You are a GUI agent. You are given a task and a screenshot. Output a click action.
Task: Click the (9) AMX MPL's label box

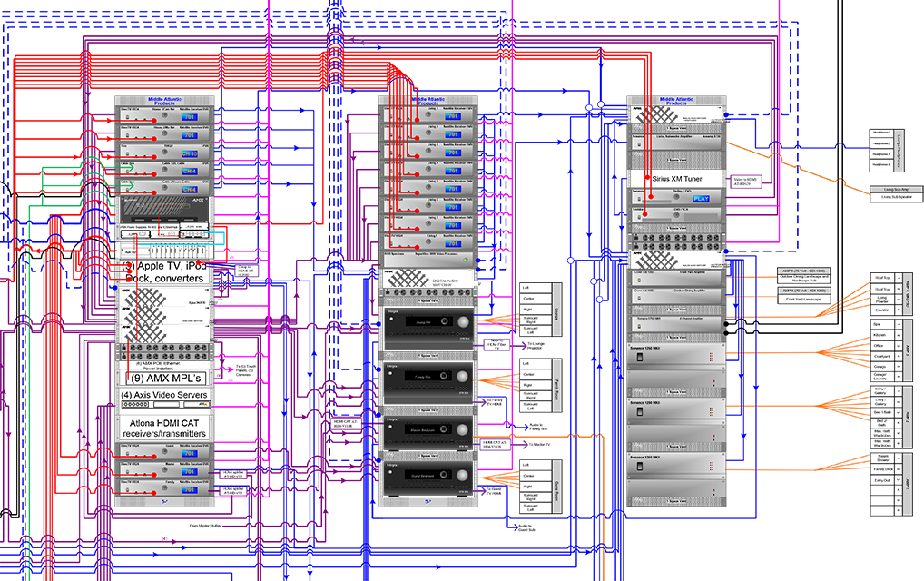tap(165, 378)
